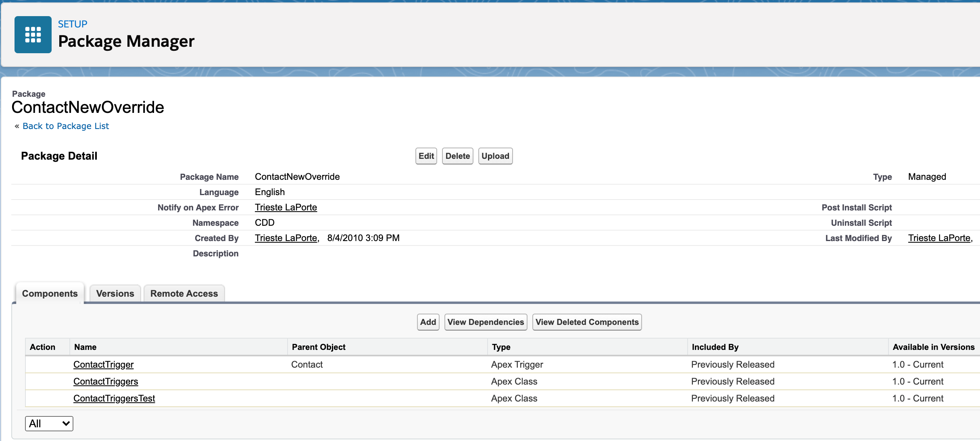Click the Package Manager app grid icon
The image size is (980, 441).
pyautogui.click(x=33, y=35)
